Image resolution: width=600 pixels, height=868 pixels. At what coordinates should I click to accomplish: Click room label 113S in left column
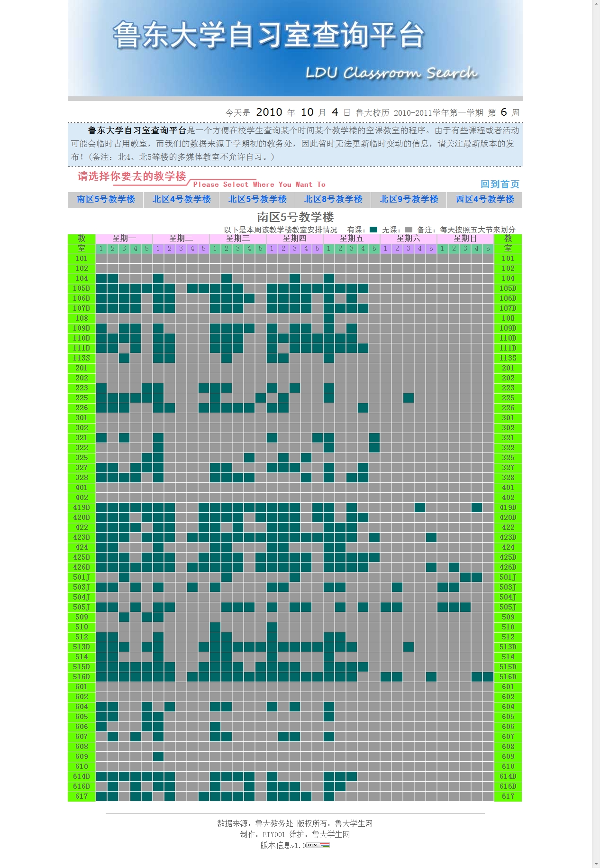[82, 358]
